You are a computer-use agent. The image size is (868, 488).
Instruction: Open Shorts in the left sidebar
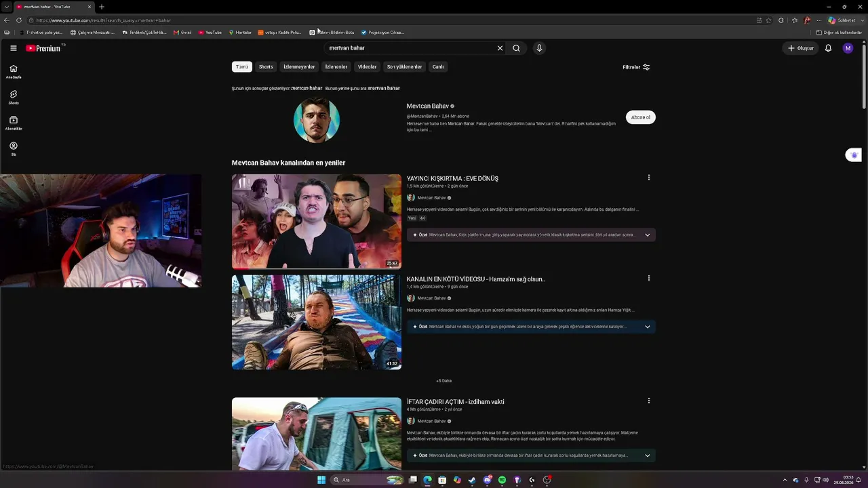[x=14, y=98]
